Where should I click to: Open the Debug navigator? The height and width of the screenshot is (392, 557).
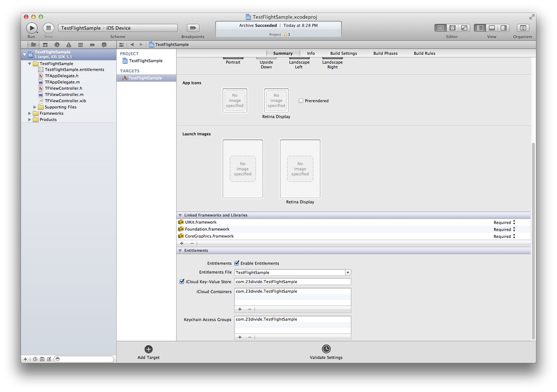pos(80,45)
